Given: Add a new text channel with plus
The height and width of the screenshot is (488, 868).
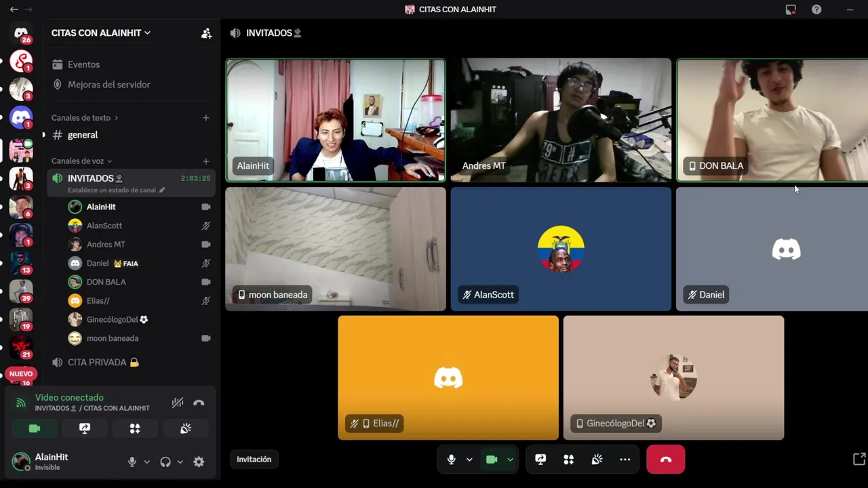Looking at the screenshot, I should pos(205,118).
